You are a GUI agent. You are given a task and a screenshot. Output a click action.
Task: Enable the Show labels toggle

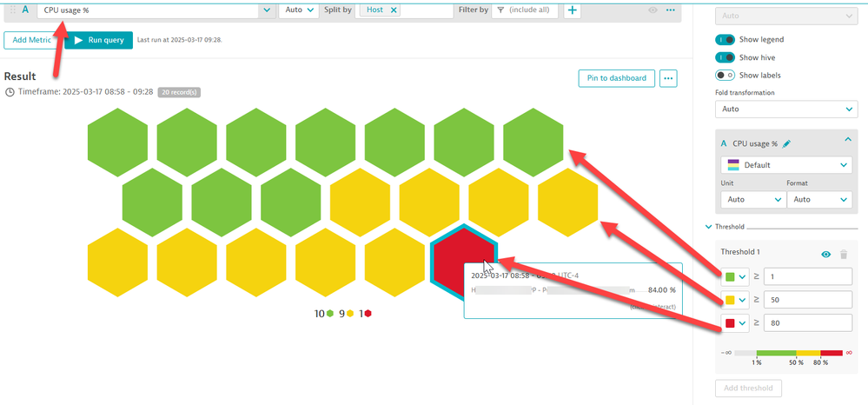point(725,76)
